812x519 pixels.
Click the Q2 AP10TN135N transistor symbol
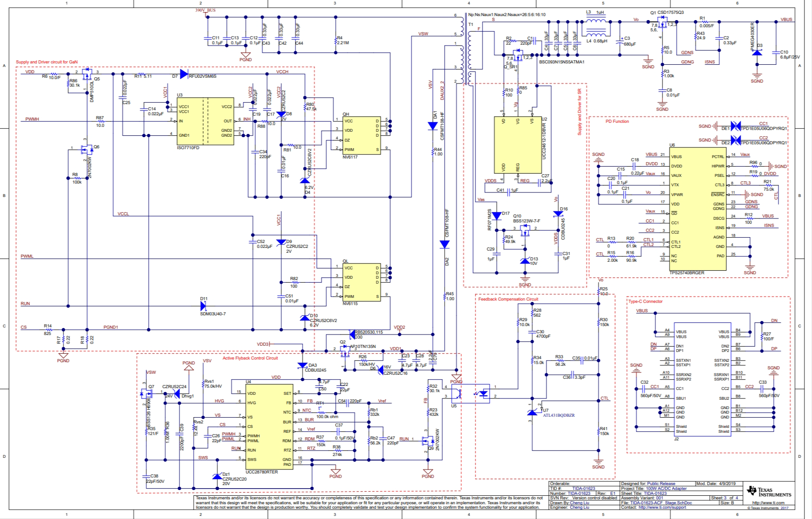click(345, 351)
